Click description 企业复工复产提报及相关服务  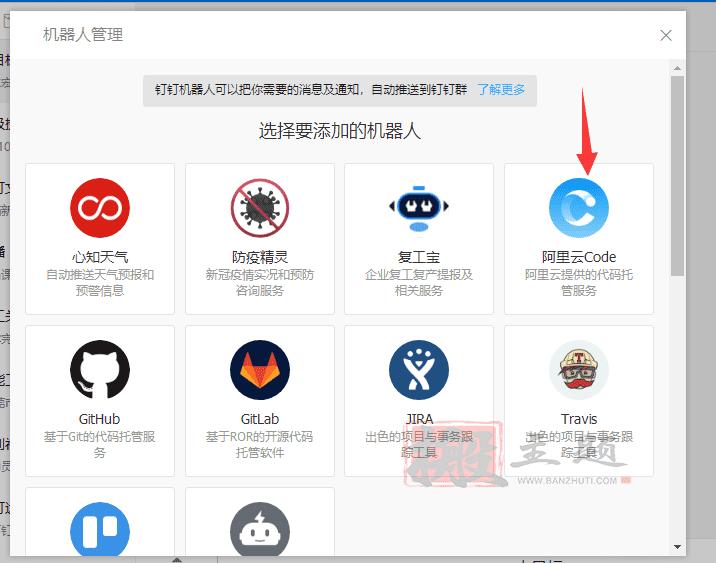click(x=419, y=283)
